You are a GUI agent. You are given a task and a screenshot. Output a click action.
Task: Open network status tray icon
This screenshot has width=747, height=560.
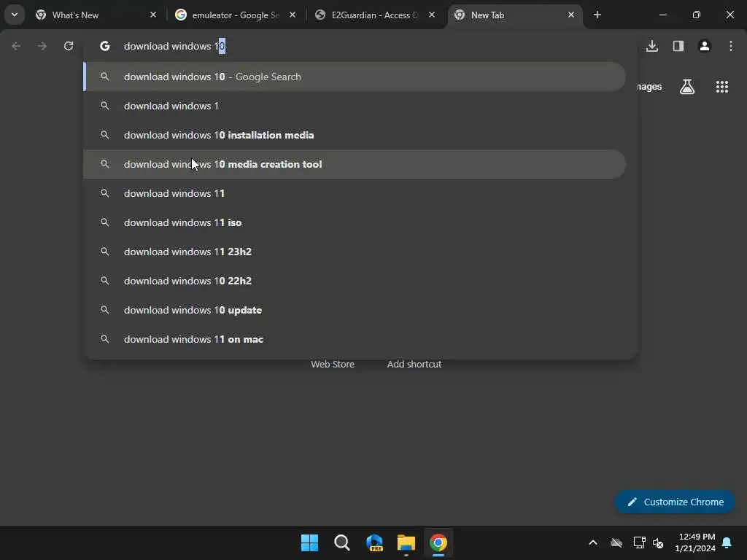639,542
